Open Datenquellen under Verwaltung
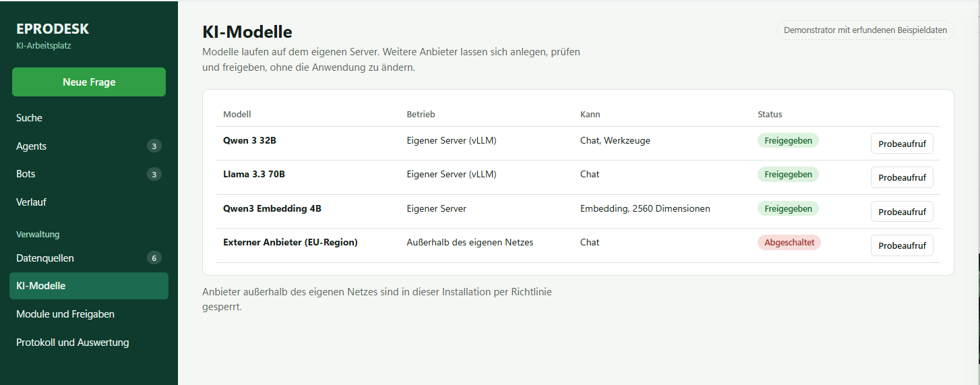980x385 pixels. pos(89,258)
